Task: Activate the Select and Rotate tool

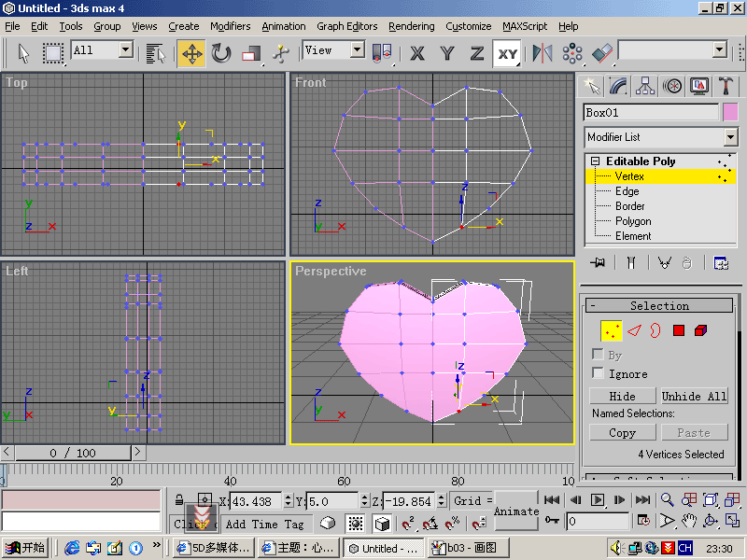Action: point(221,53)
